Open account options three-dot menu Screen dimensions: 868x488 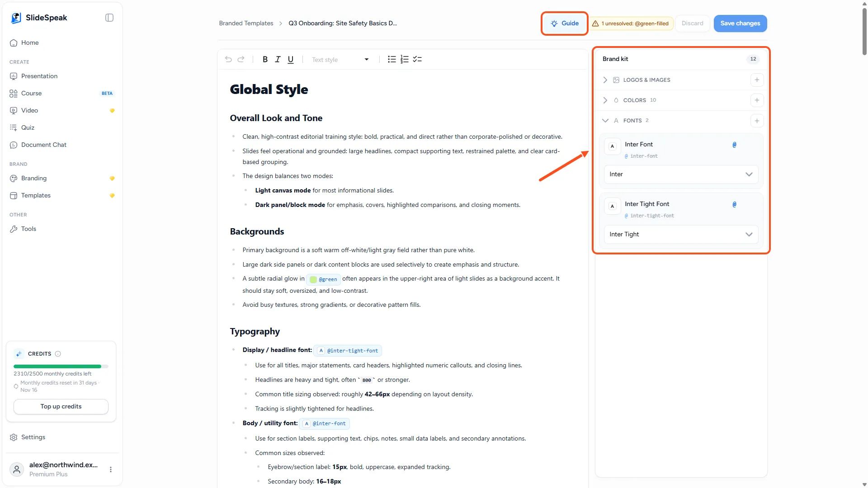coord(111,469)
